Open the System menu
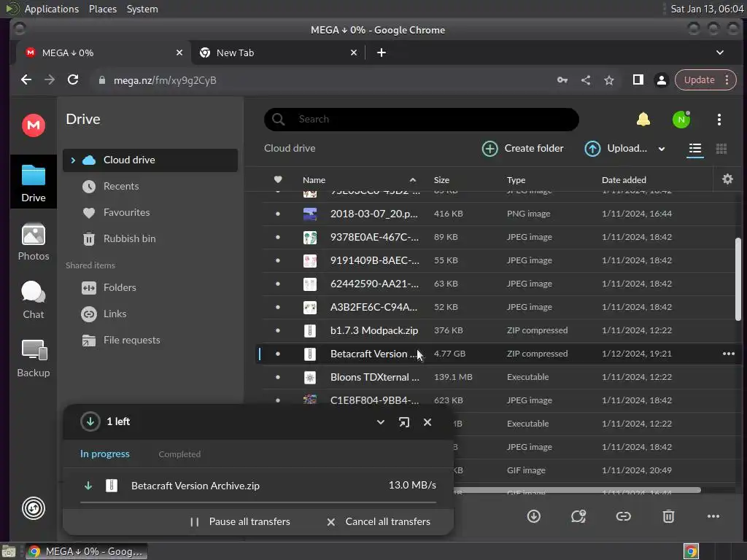This screenshot has height=560, width=747. [142, 9]
